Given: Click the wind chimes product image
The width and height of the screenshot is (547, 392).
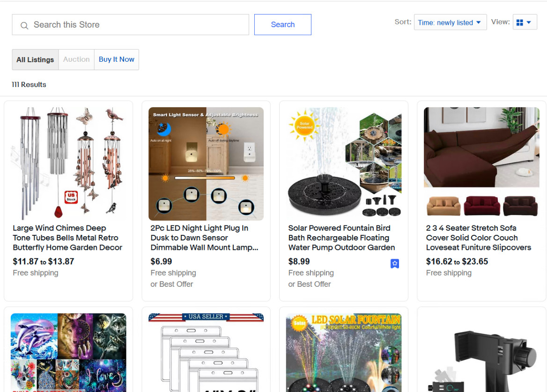Looking at the screenshot, I should point(68,164).
